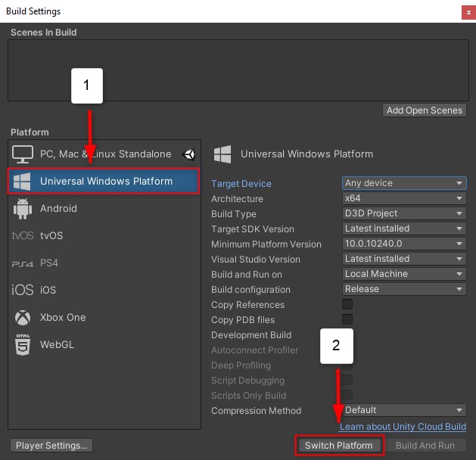Viewport: 476px width, 460px height.
Task: Open the Target Device dropdown
Action: pyautogui.click(x=404, y=183)
